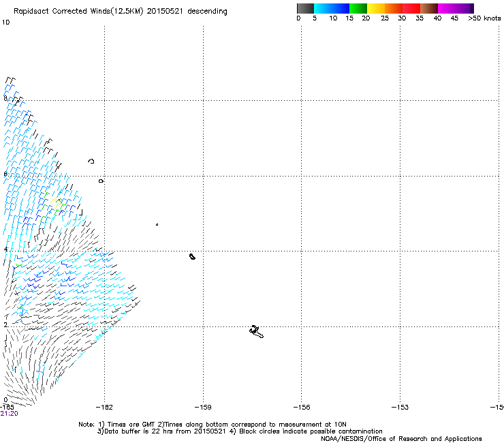Click the "-165" longitude axis label
This screenshot has width=504, height=443.
[x=7, y=408]
